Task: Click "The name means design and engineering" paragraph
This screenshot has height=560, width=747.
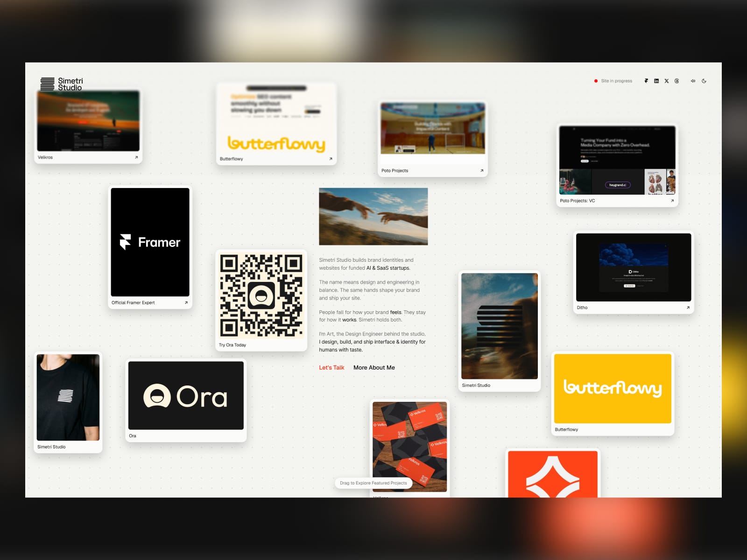Action: tap(369, 290)
